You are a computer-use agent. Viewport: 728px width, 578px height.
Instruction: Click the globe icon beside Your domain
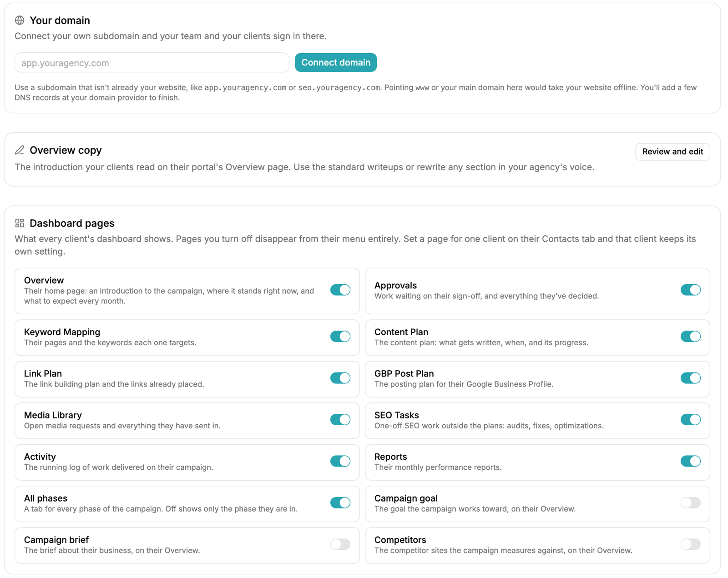(x=20, y=20)
